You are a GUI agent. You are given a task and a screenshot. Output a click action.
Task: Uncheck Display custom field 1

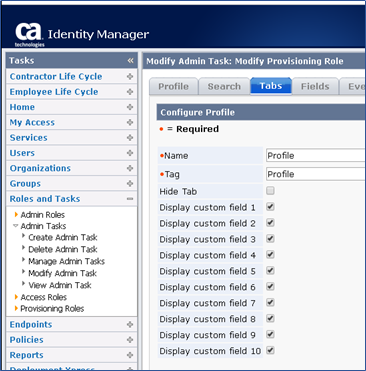click(x=270, y=207)
